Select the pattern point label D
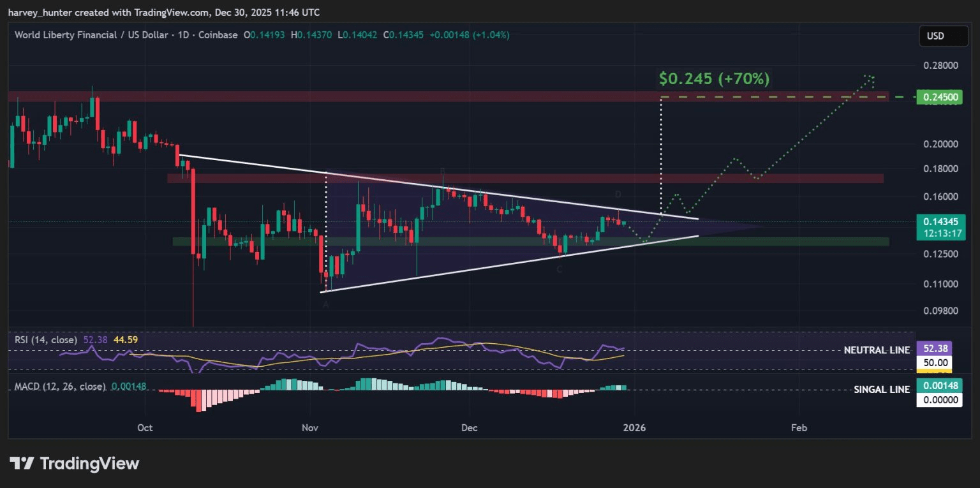The image size is (980, 488). pyautogui.click(x=618, y=193)
